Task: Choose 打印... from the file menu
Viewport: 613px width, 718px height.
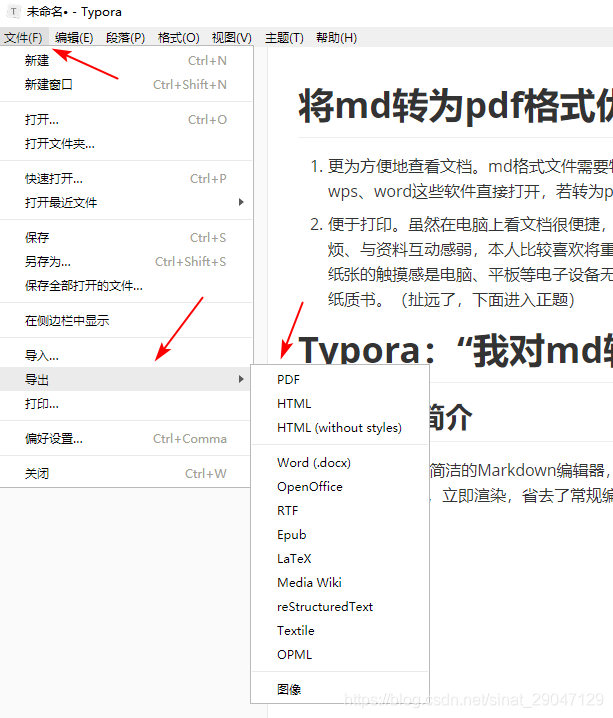Action: point(126,403)
